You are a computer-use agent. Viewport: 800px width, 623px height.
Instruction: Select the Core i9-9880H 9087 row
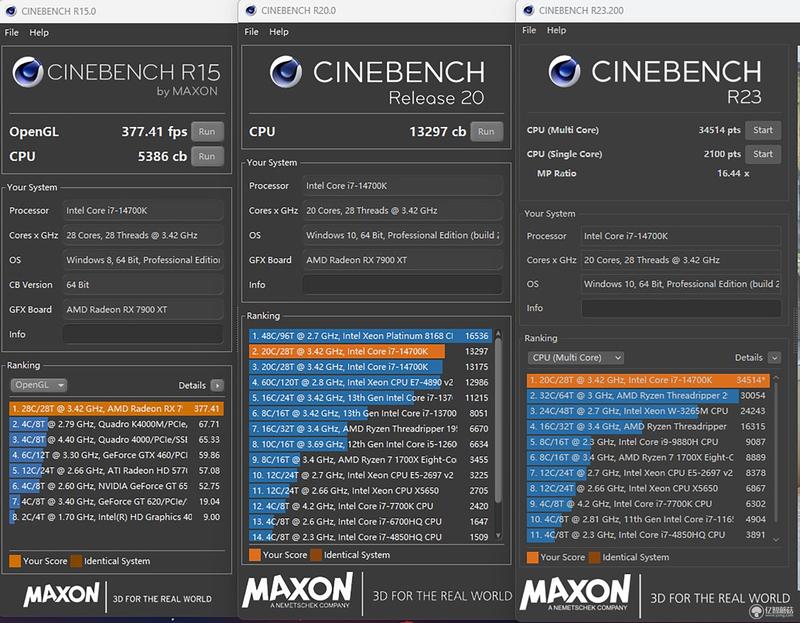pyautogui.click(x=647, y=442)
